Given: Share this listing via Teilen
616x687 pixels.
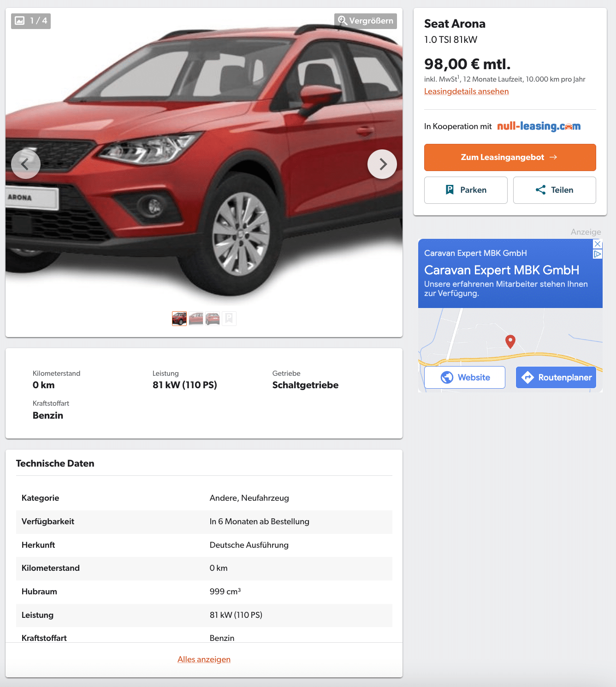Looking at the screenshot, I should (554, 190).
